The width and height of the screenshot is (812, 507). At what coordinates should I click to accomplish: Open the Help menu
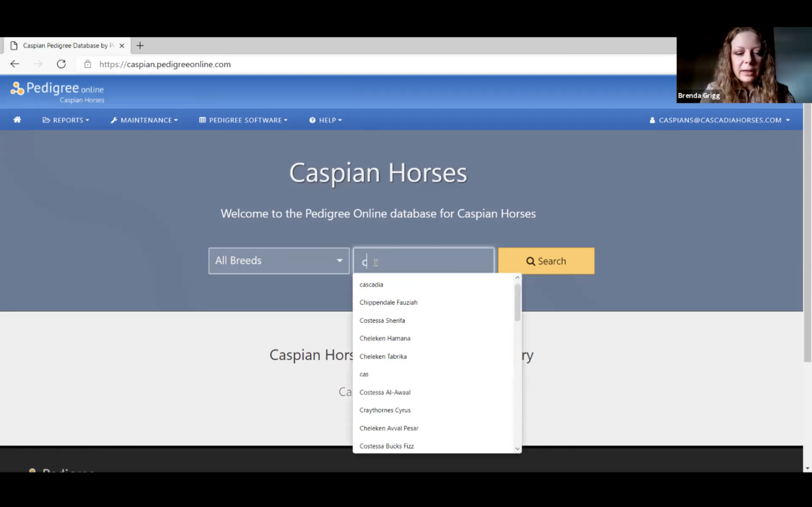325,120
